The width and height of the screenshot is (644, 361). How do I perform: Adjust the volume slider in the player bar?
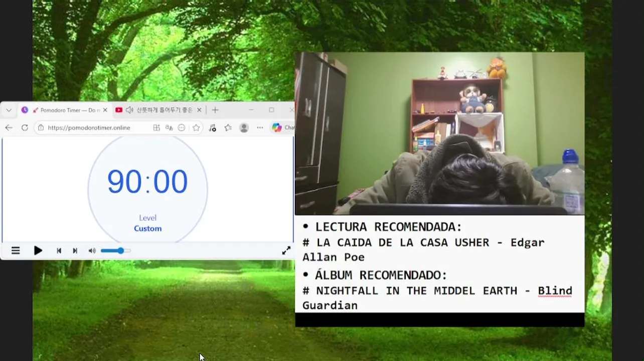[115, 251]
